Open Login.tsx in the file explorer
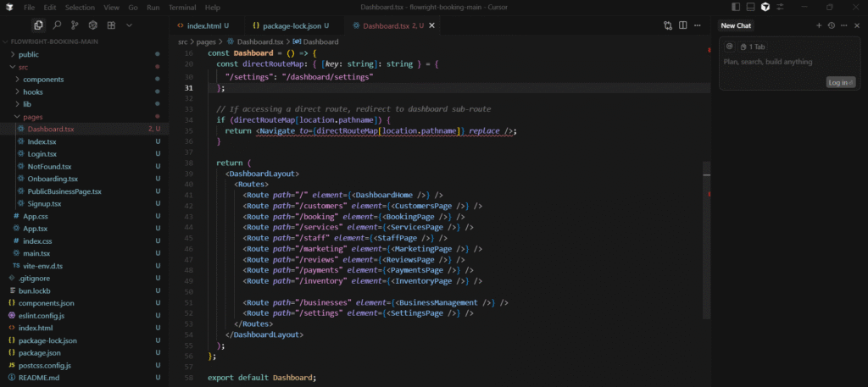Image resolution: width=868 pixels, height=387 pixels. pyautogui.click(x=42, y=153)
